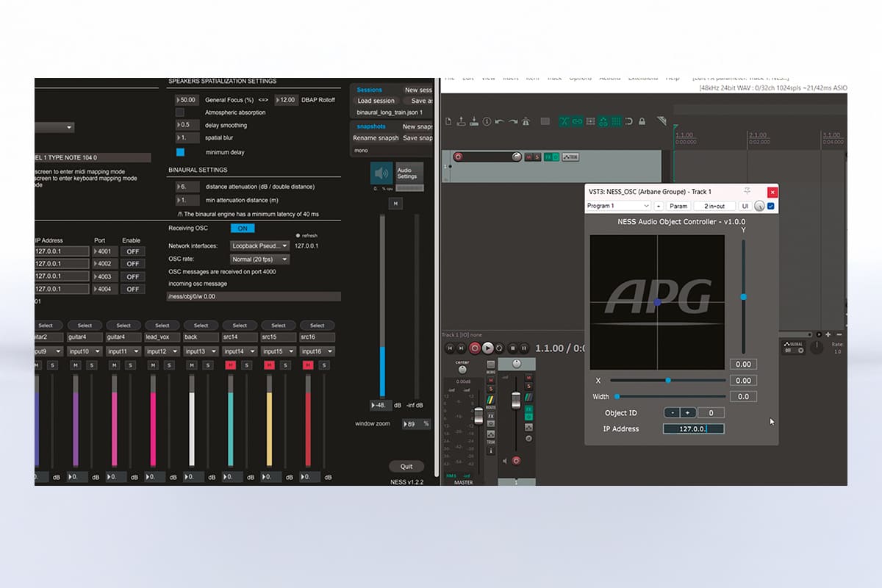Screen dimensions: 882x588
Task: Open the Program 1 preset dropdown
Action: pos(618,207)
